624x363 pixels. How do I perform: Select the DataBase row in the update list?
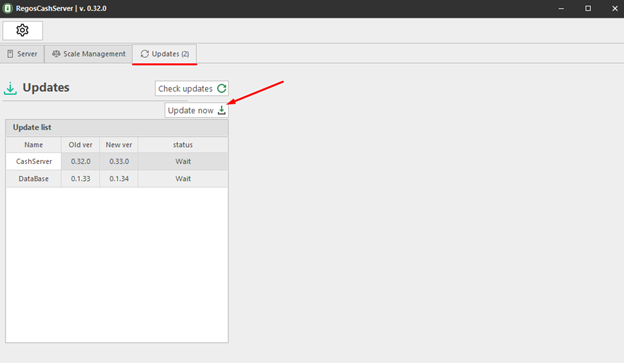coord(117,179)
